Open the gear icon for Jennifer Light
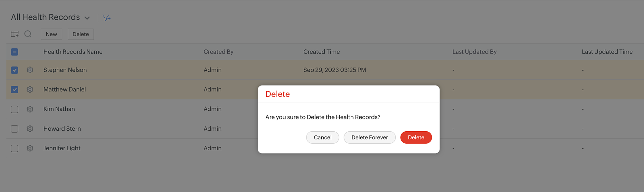This screenshot has width=644, height=192. [30, 148]
